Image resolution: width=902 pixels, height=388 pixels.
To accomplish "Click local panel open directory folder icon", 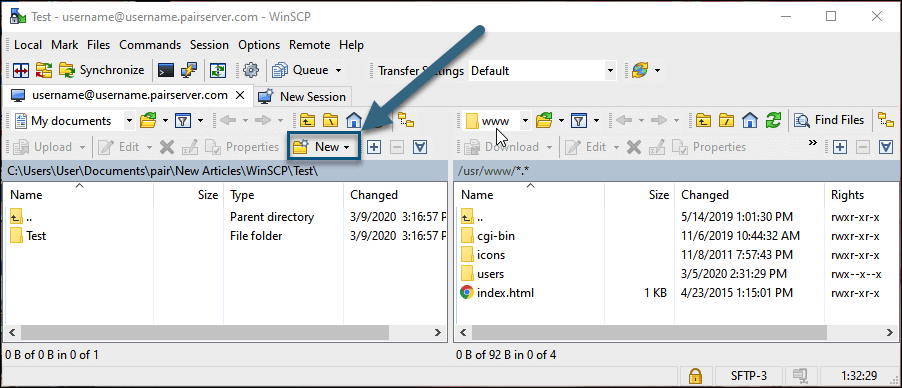I will [148, 120].
